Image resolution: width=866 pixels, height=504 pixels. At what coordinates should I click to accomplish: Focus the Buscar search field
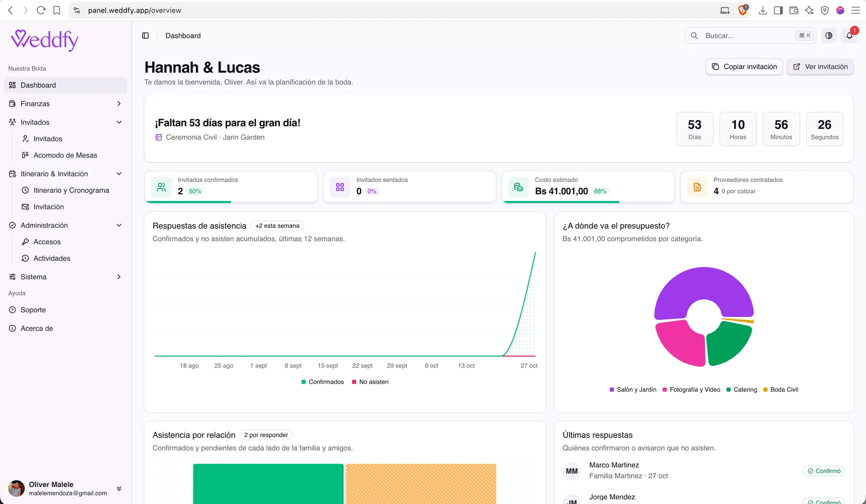tap(750, 36)
